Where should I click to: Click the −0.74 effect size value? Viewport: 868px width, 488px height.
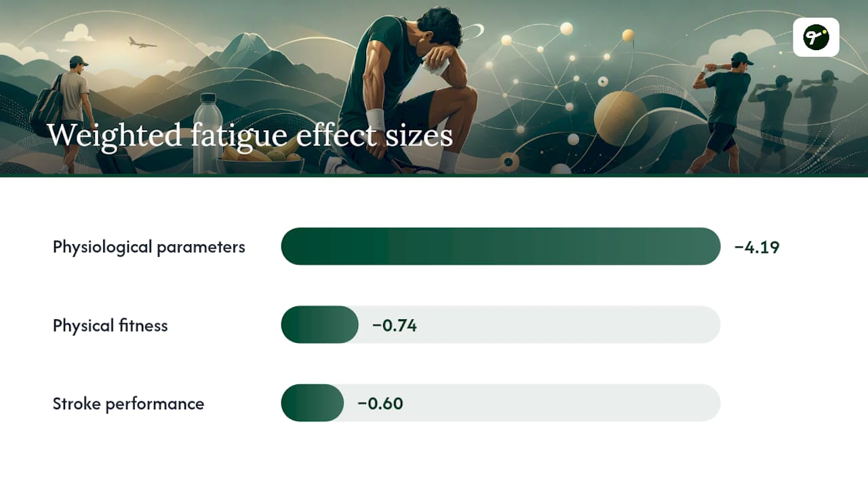[395, 326]
